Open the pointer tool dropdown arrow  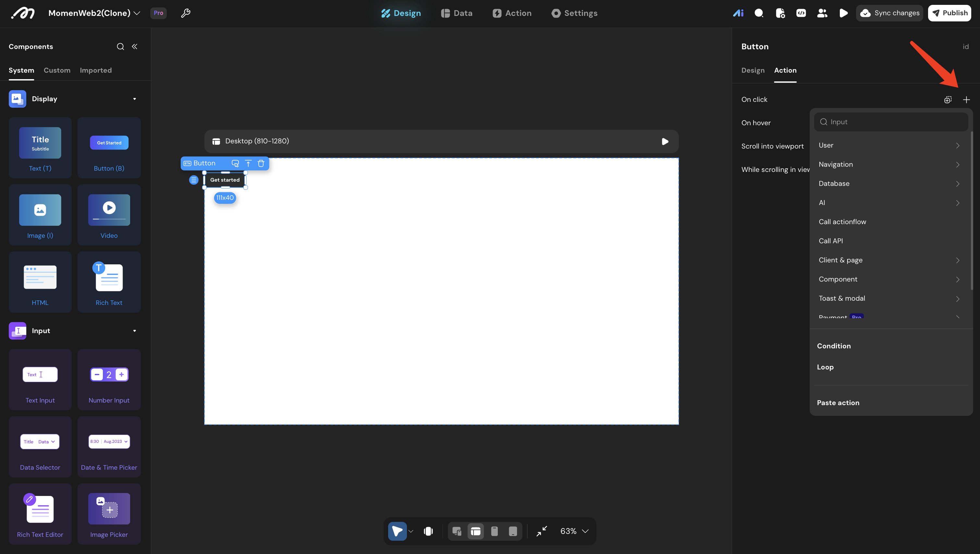click(x=410, y=531)
